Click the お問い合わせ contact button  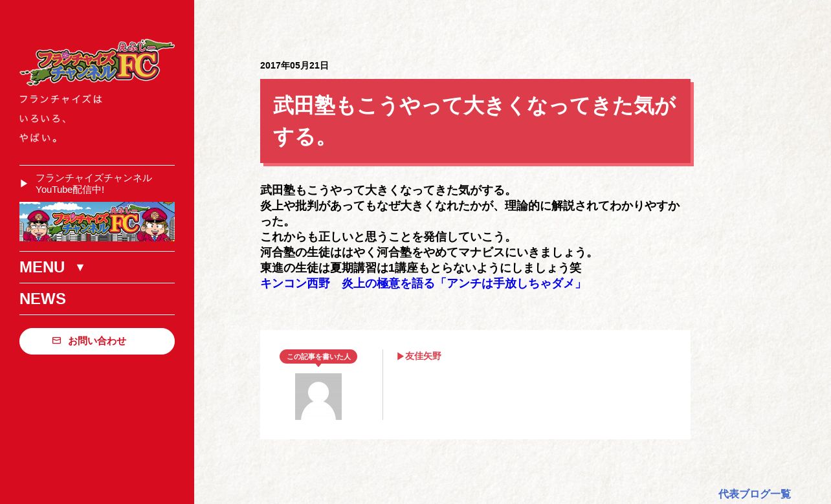(97, 341)
